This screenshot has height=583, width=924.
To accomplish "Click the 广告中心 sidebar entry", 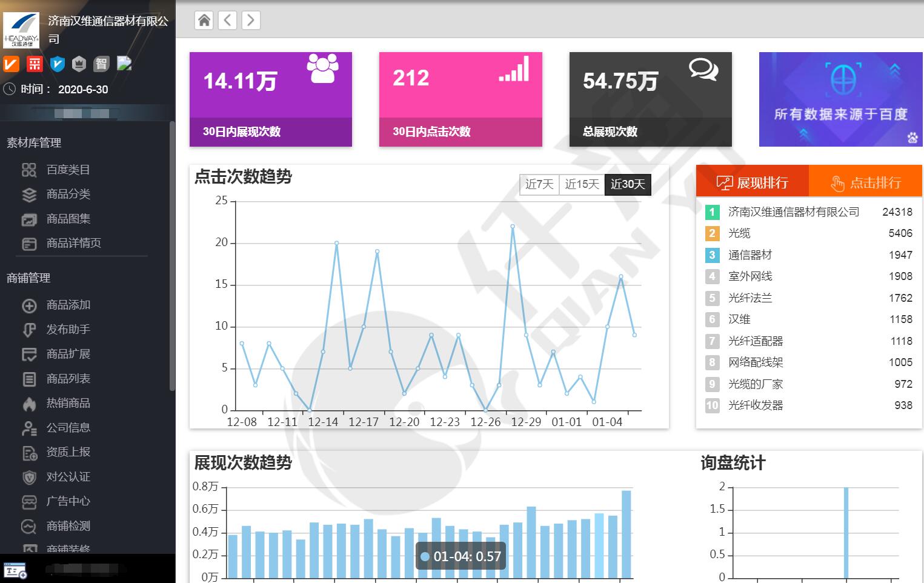I will click(x=67, y=502).
